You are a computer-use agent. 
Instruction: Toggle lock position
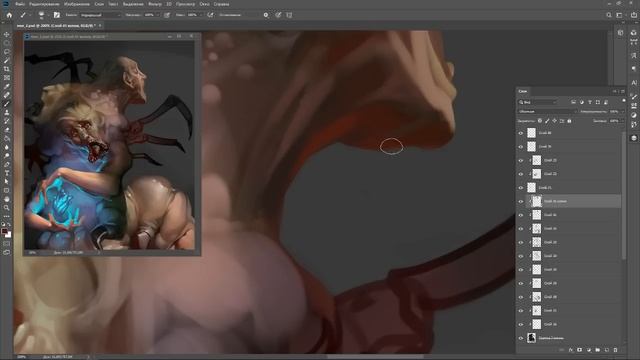click(x=554, y=121)
